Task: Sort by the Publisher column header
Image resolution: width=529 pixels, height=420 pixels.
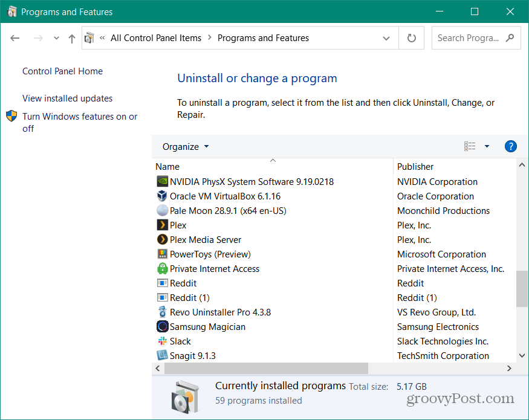Action: pos(455,166)
